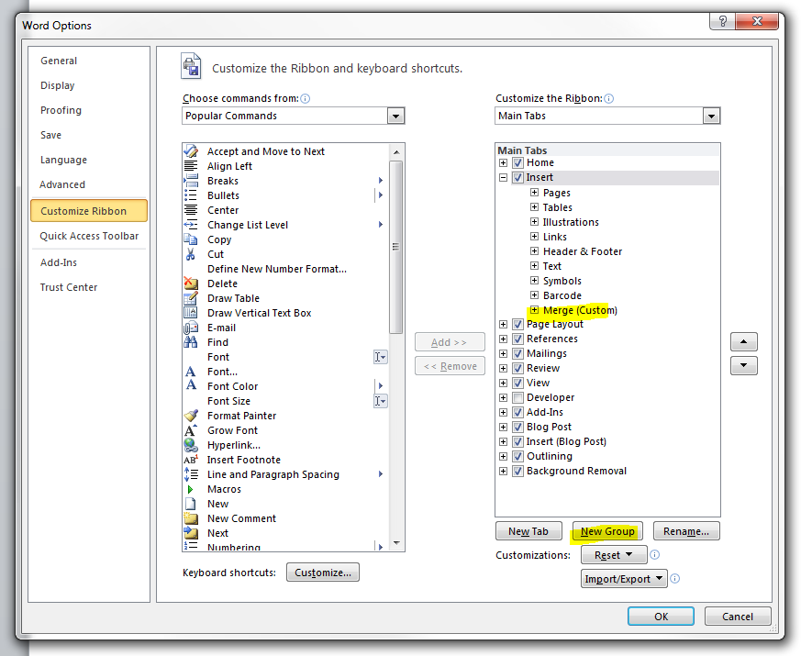
Task: Click info icon beside Choose commands from
Action: [306, 98]
